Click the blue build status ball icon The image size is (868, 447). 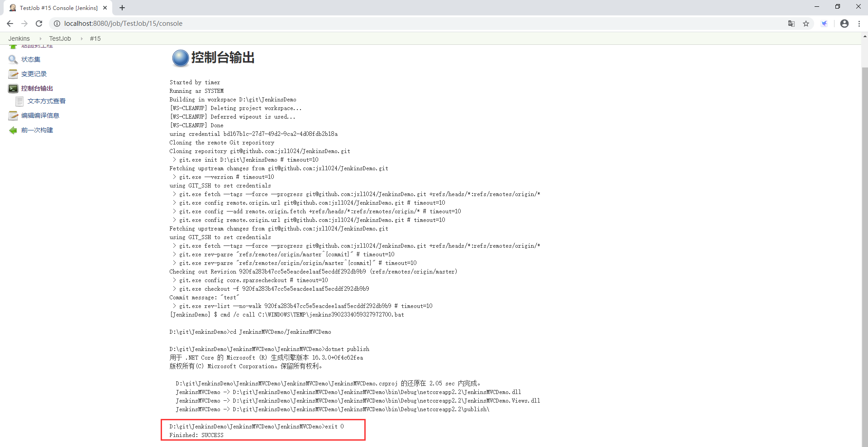(180, 58)
